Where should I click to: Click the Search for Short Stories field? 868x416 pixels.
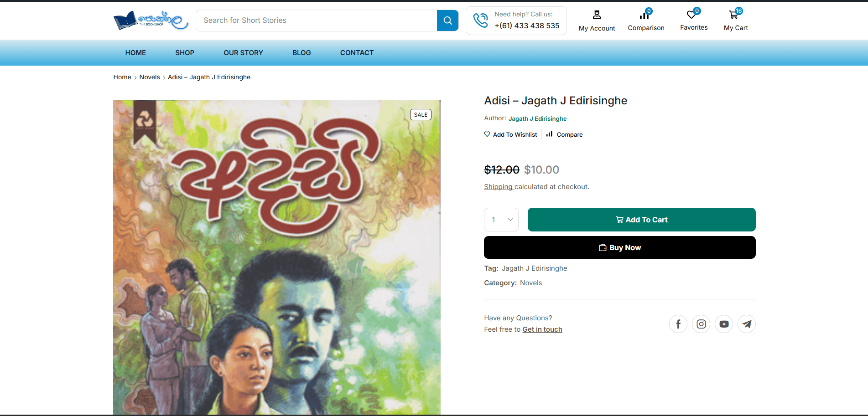pos(316,21)
